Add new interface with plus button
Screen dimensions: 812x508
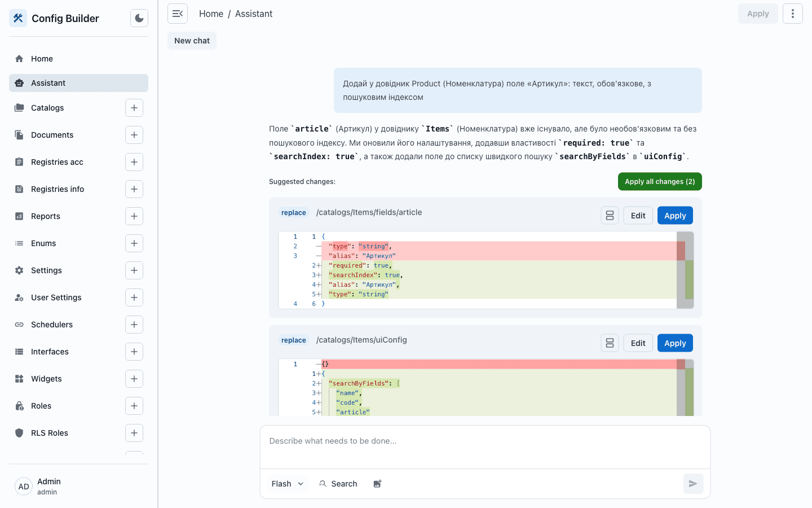coord(134,352)
